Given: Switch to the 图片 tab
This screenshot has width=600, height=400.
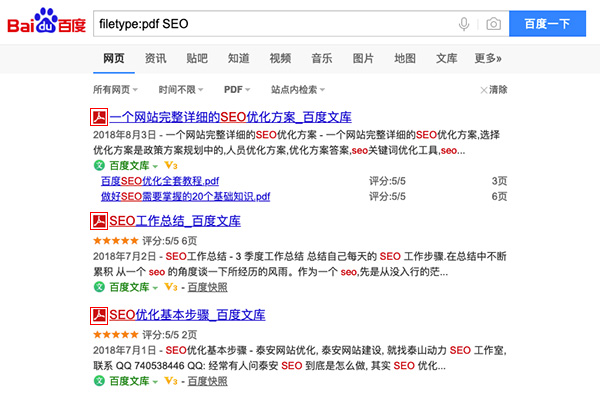Looking at the screenshot, I should [x=363, y=58].
